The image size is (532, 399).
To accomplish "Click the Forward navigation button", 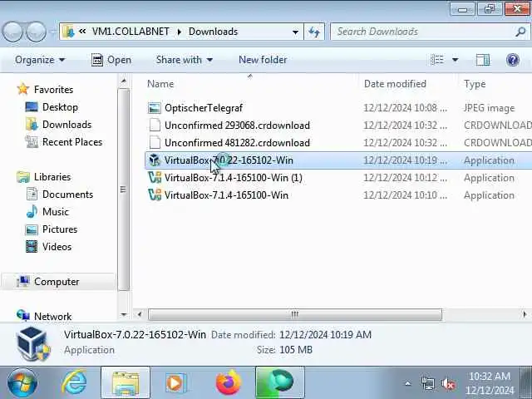I will [x=36, y=32].
